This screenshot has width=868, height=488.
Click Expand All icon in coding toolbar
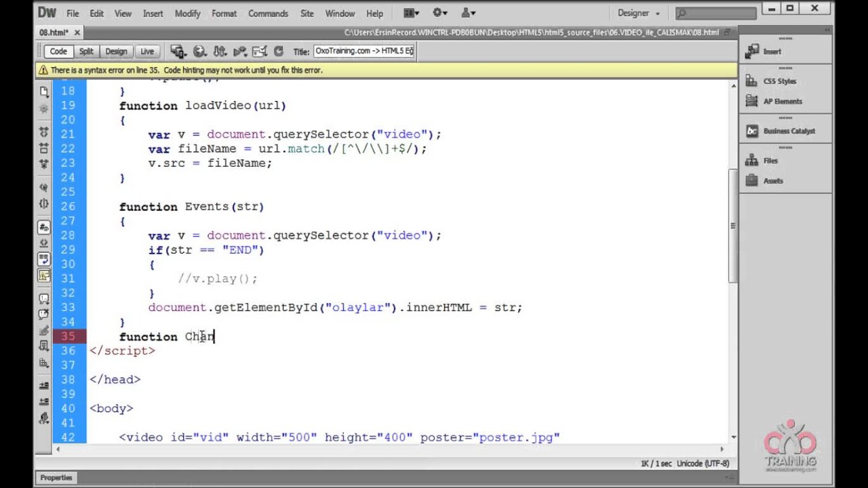point(44,163)
